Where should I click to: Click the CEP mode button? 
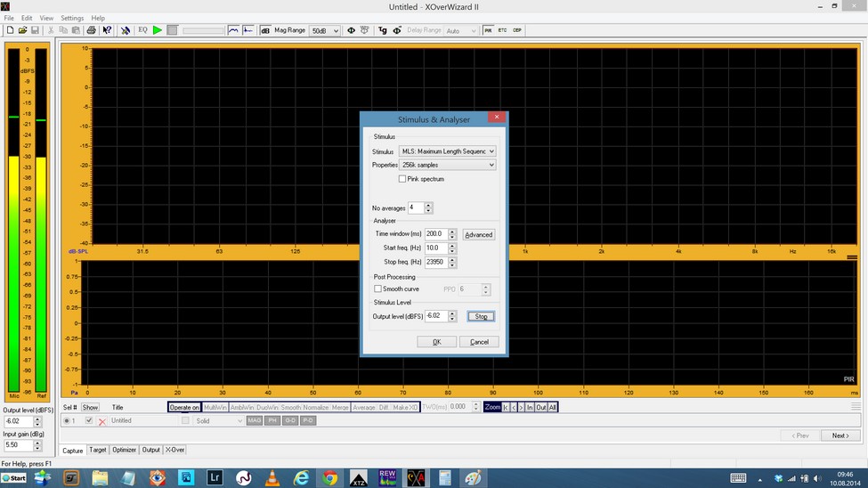(517, 30)
